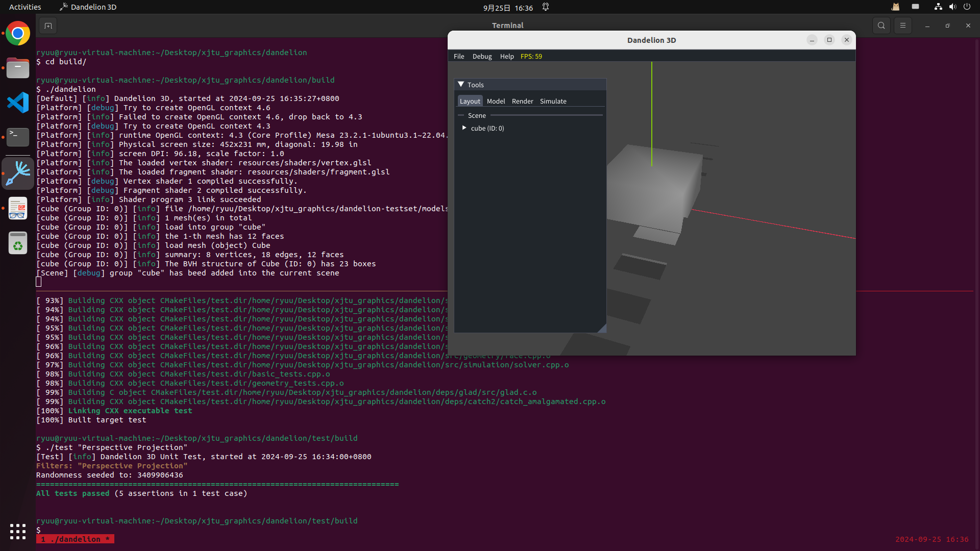Open terminal hamburger menu
The image size is (980, 551).
click(x=902, y=26)
